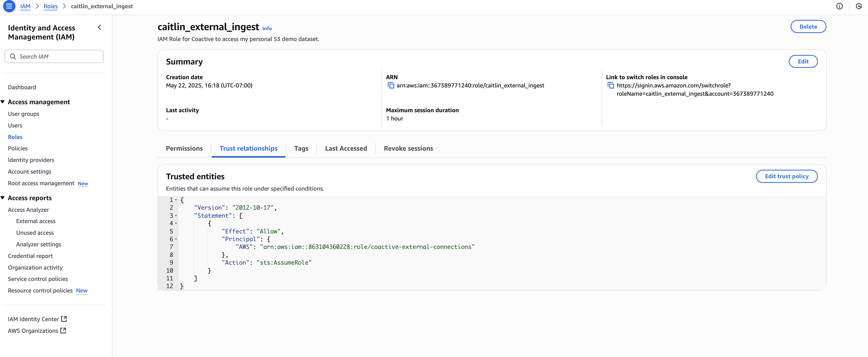This screenshot has height=357, width=868.
Task: Fold JSON line 3 Statement array
Action: click(x=176, y=216)
